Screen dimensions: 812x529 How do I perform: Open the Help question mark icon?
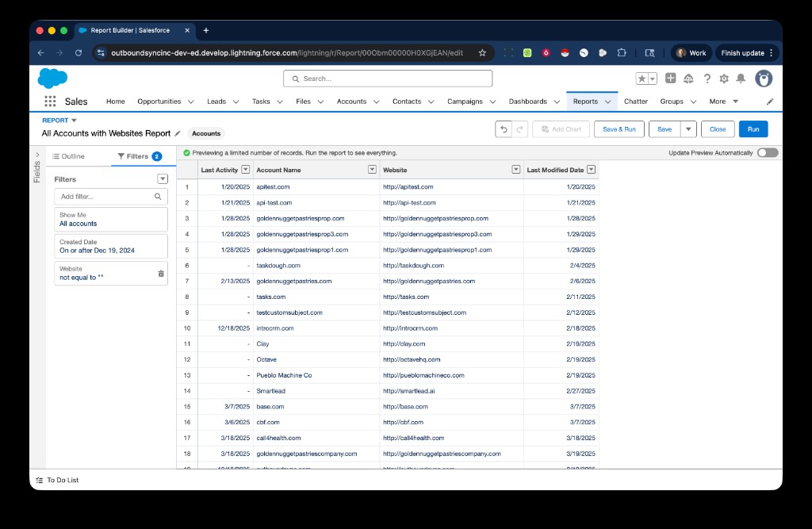[x=707, y=79]
